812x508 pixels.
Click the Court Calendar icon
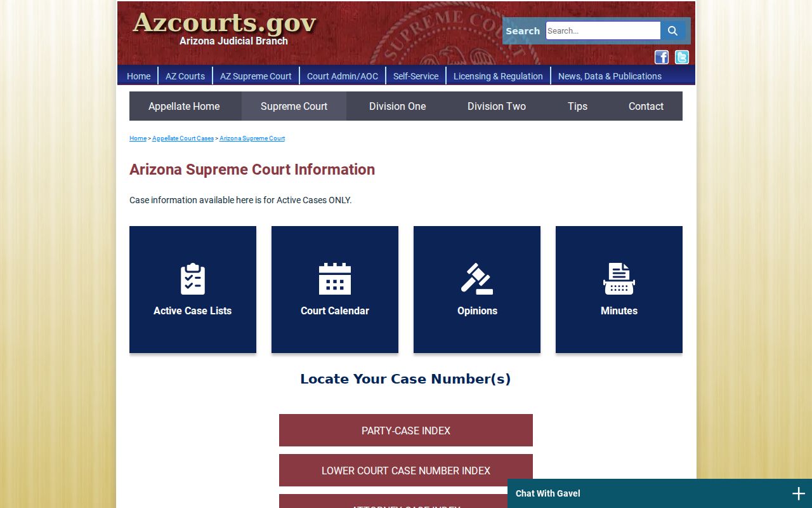click(335, 279)
